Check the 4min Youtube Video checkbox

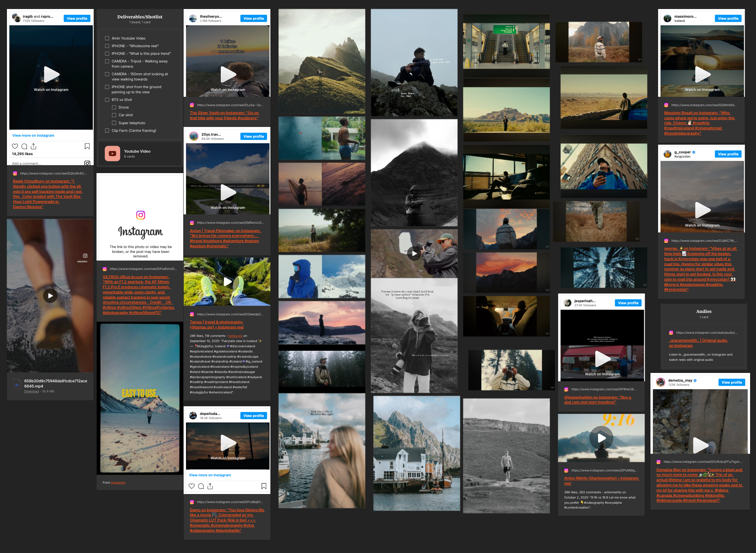[x=107, y=39]
